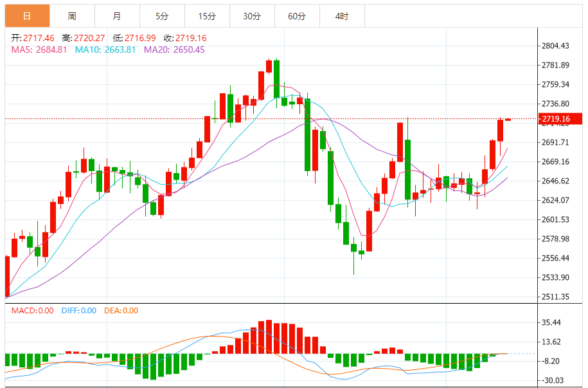Screen dimensions: 588x388
Task: Click the 2601.53 price axis label
Action: click(555, 219)
